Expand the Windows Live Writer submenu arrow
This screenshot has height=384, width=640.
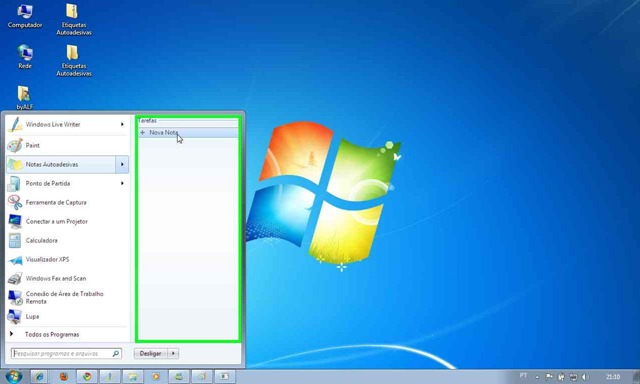(122, 124)
